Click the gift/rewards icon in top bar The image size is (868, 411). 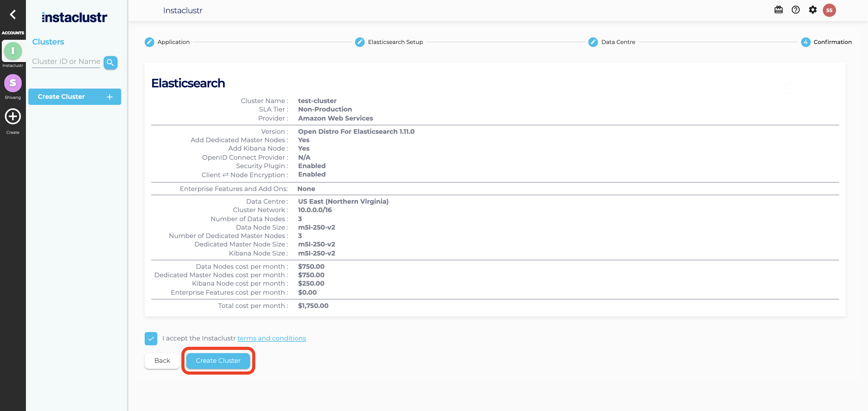(779, 10)
